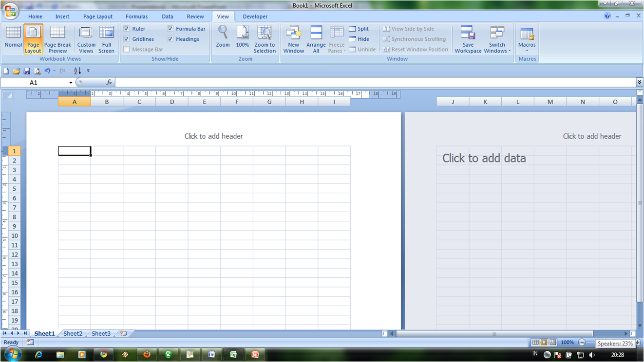Open Page Break Preview view
Image resolution: width=644 pixels, height=362 pixels.
(x=57, y=39)
